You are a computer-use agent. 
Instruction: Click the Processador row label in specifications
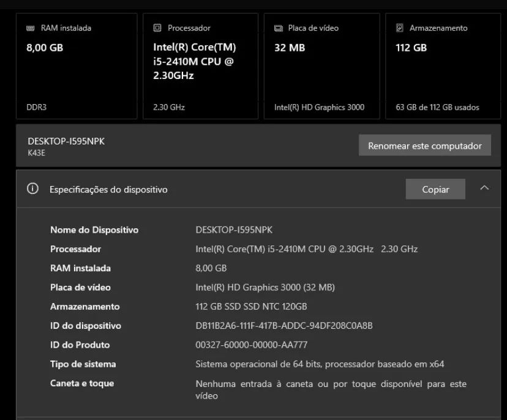click(x=76, y=249)
